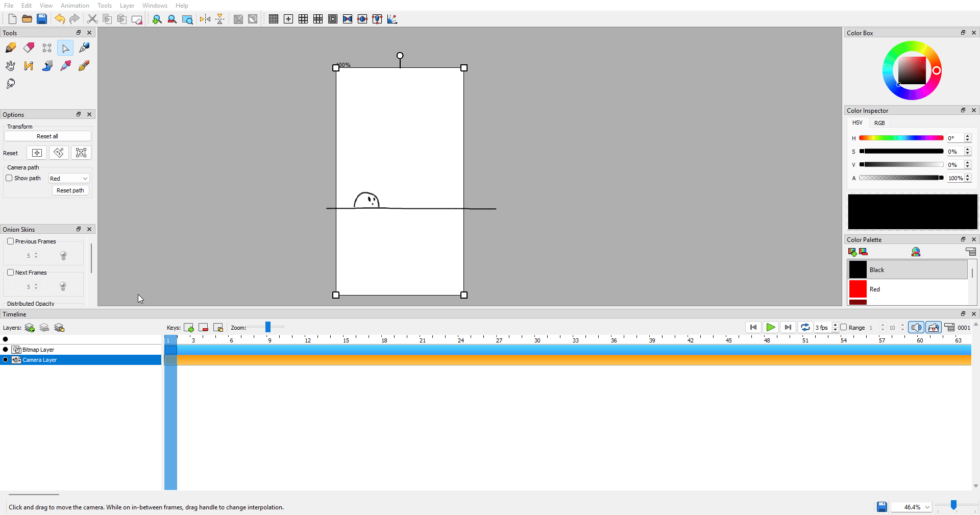Screen dimensions: 980x515
Task: Open the Animation menu
Action: point(75,6)
